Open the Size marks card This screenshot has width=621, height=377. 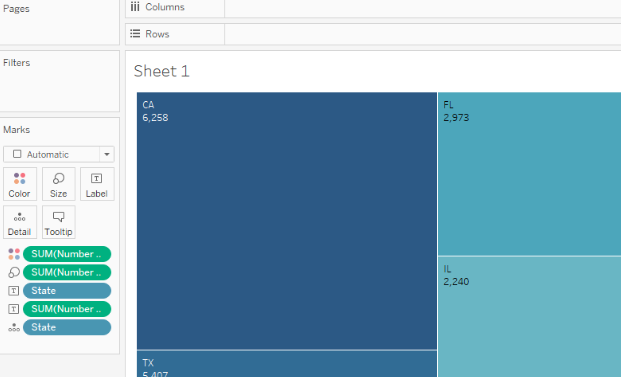[59, 184]
